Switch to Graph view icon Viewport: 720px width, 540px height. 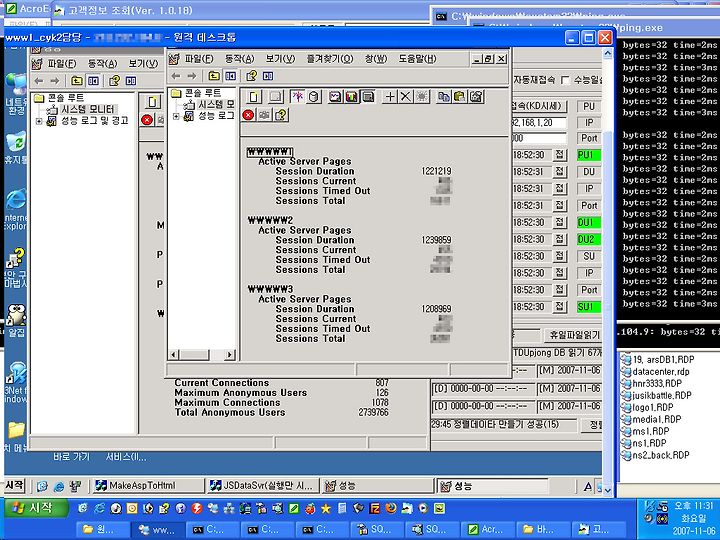pyautogui.click(x=335, y=96)
